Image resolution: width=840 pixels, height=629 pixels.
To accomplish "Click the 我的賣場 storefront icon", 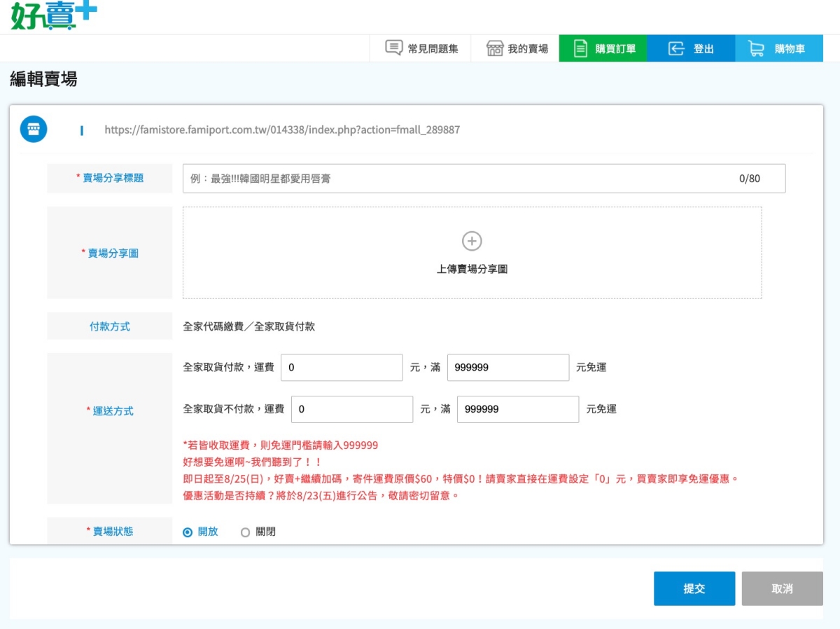I will pyautogui.click(x=495, y=48).
